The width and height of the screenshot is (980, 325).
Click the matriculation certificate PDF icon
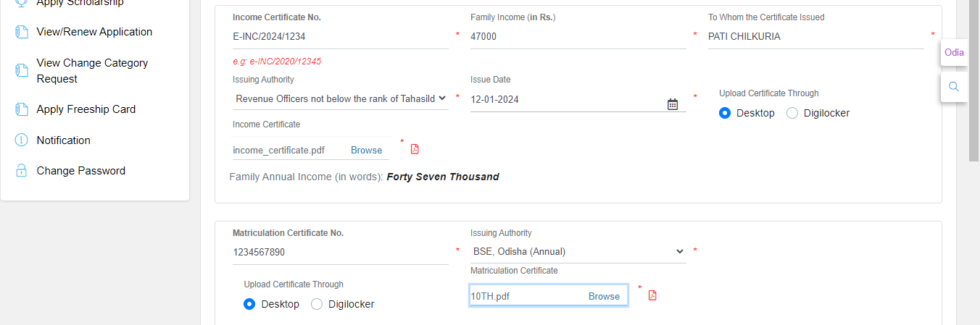tap(652, 295)
